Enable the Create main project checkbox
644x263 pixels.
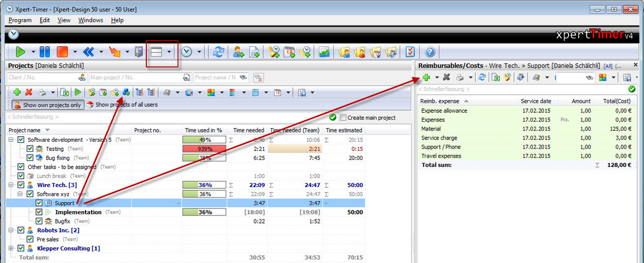344,117
